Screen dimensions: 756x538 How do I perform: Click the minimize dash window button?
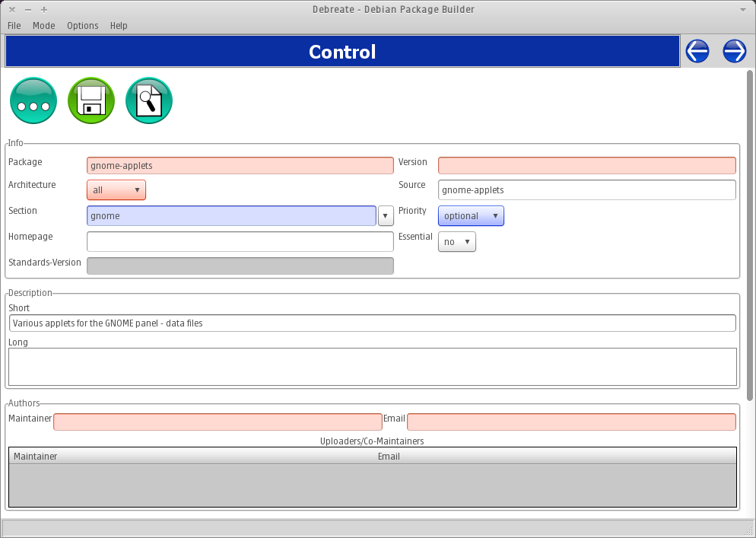pos(28,10)
